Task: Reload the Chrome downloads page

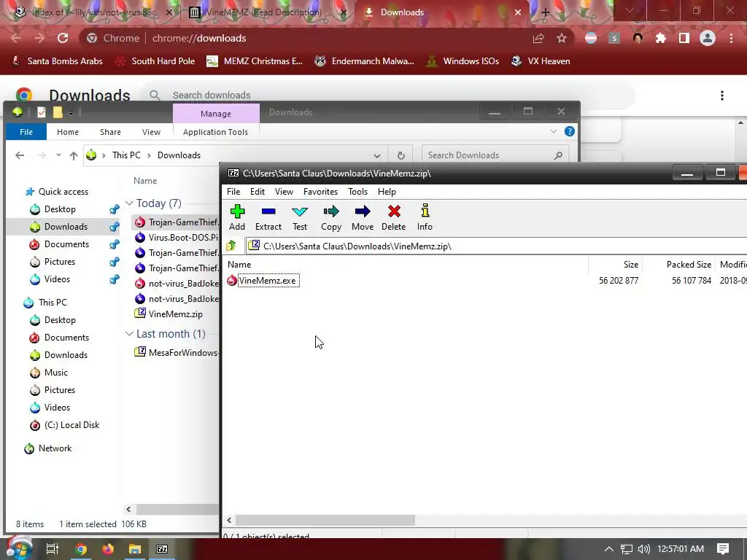Action: pyautogui.click(x=63, y=38)
